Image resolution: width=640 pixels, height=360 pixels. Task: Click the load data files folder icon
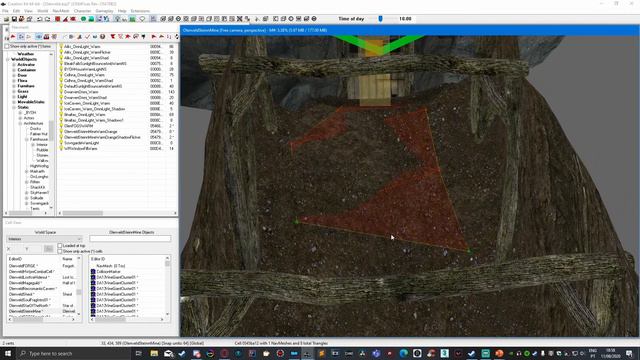point(7,19)
